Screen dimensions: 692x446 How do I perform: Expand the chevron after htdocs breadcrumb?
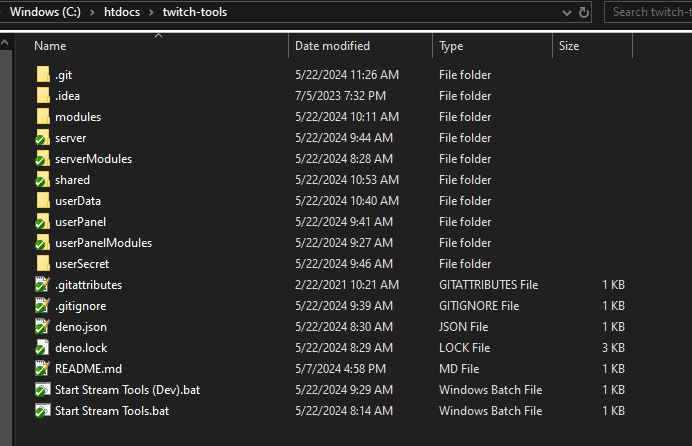point(150,12)
